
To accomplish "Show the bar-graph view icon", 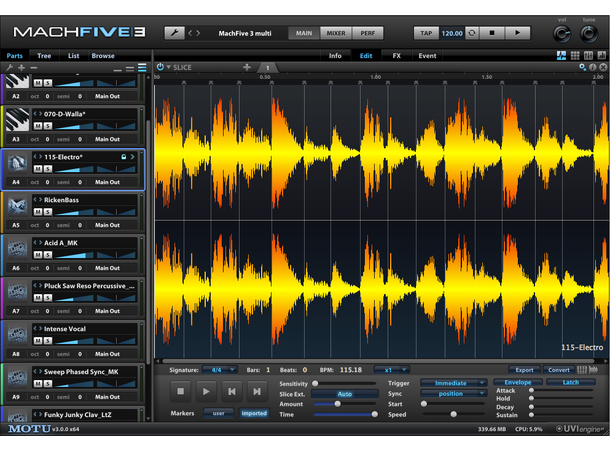I will point(601,56).
